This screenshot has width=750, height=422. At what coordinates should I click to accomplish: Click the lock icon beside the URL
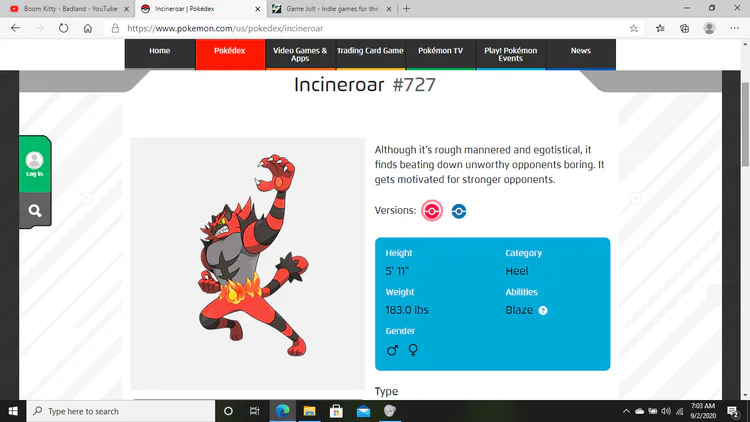click(x=115, y=28)
